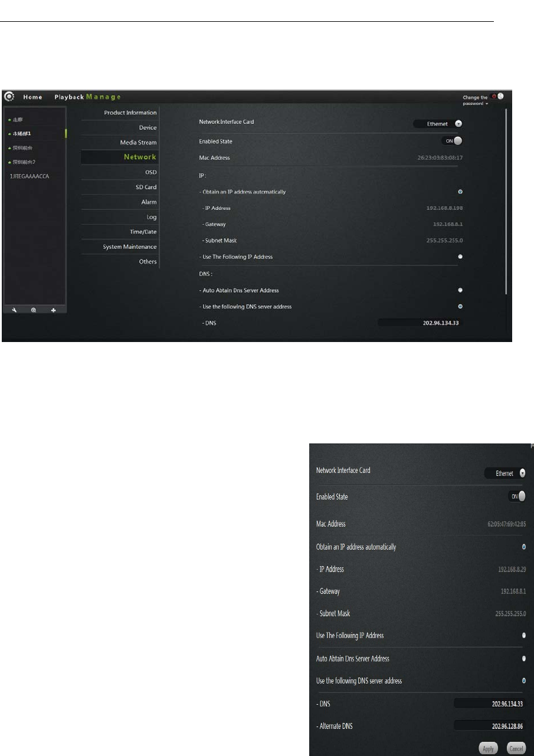The height and width of the screenshot is (756, 534).
Task: Expand the Change the password dropdown
Action: pyautogui.click(x=476, y=100)
